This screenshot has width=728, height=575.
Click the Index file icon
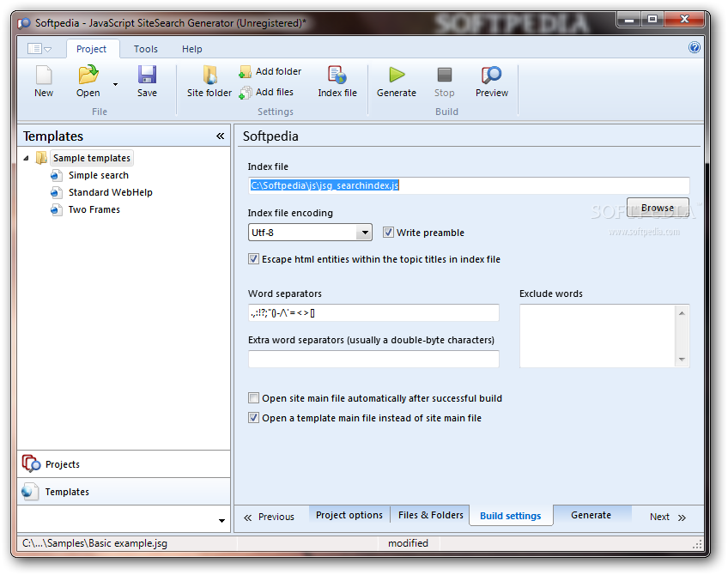pos(337,75)
